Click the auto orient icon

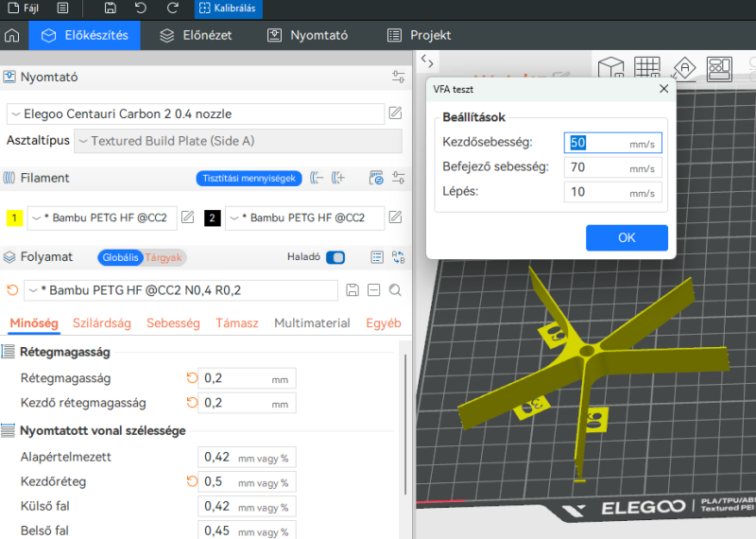(684, 68)
